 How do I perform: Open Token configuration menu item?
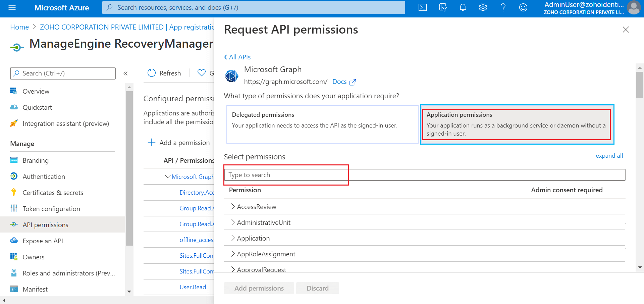(51, 209)
